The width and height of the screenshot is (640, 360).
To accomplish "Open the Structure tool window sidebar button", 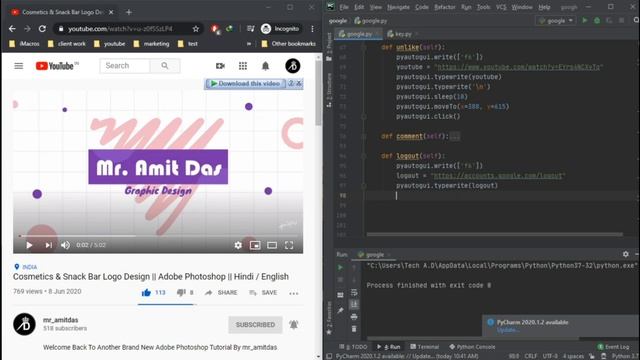I will point(329,90).
